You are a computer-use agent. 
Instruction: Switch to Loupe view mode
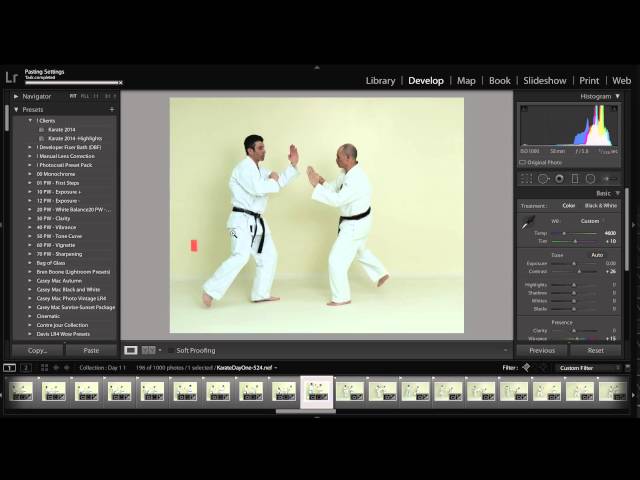[131, 350]
